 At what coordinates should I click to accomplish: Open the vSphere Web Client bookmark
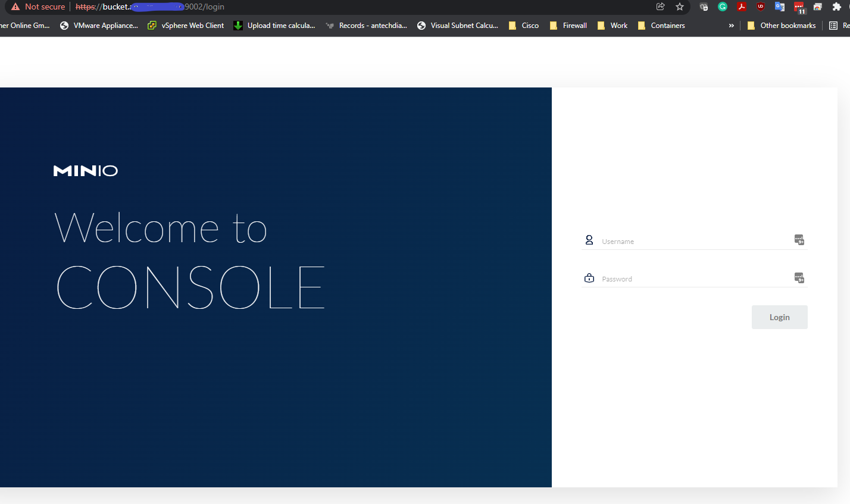tap(186, 26)
